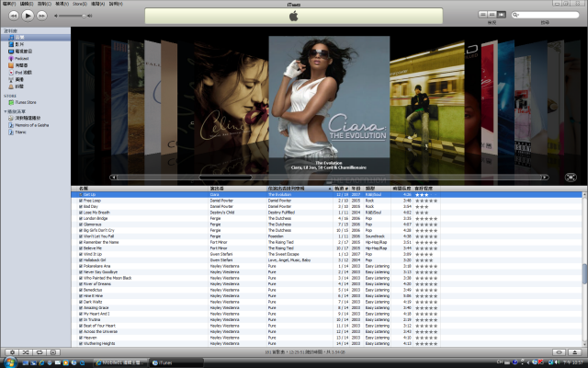Uncheck the London Bridge checkbox
Viewport: 588px width, 368px height.
[x=81, y=219]
